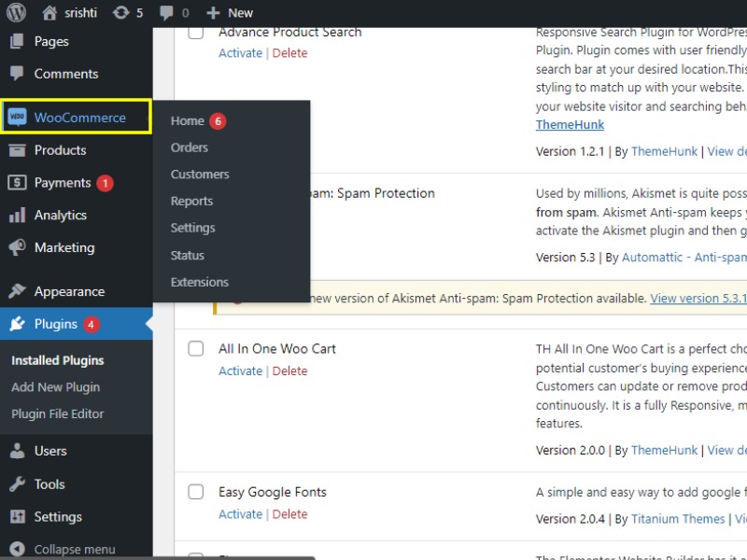Click the 'Collapse menu' label
Screen dimensions: 747x560
tap(75, 550)
